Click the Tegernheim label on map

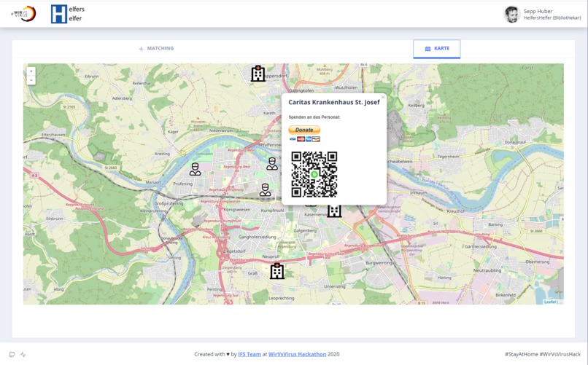click(449, 157)
